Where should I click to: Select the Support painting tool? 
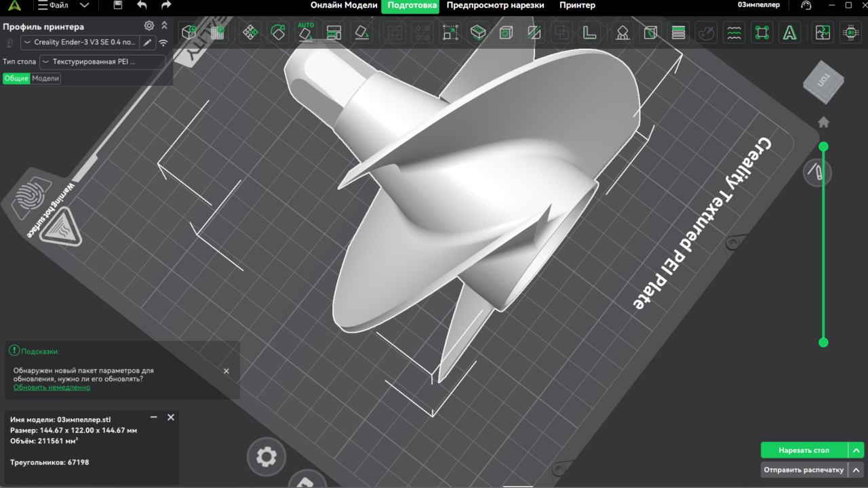pyautogui.click(x=623, y=33)
